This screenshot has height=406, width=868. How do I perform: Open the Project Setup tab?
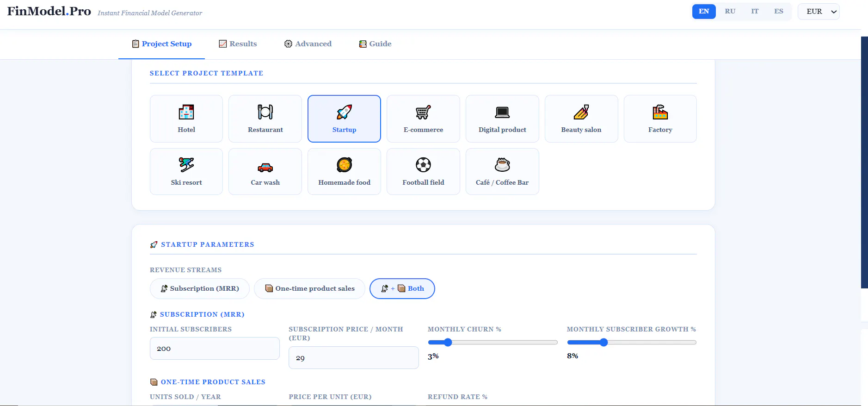tap(161, 44)
